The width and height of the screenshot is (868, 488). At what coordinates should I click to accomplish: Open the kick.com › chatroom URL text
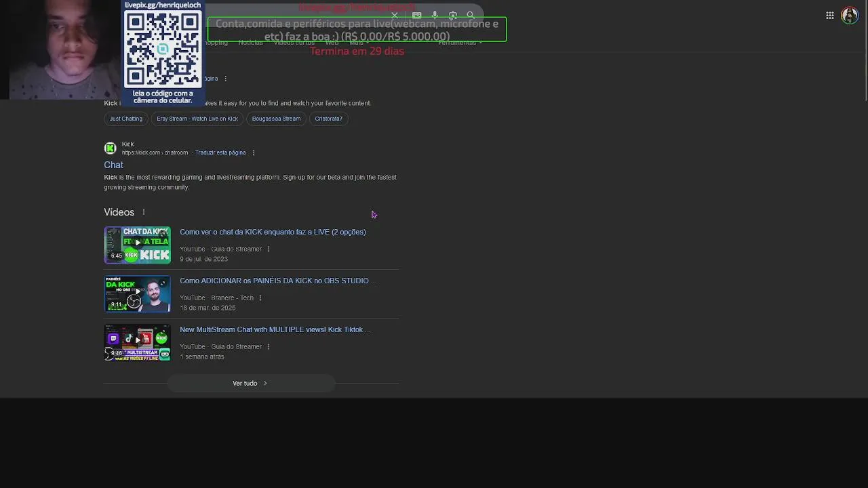pos(155,152)
